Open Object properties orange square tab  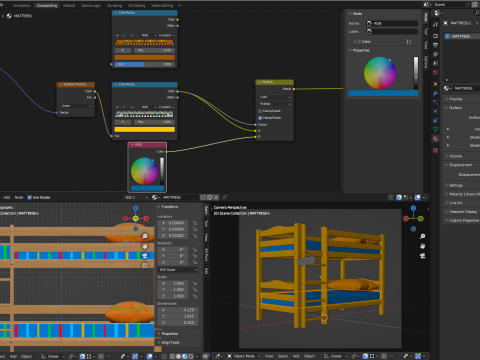pyautogui.click(x=435, y=84)
